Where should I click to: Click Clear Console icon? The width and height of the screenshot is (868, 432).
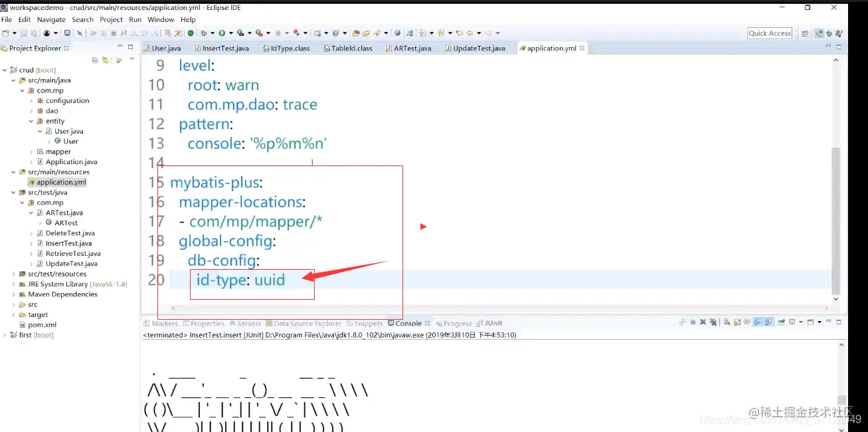727,322
